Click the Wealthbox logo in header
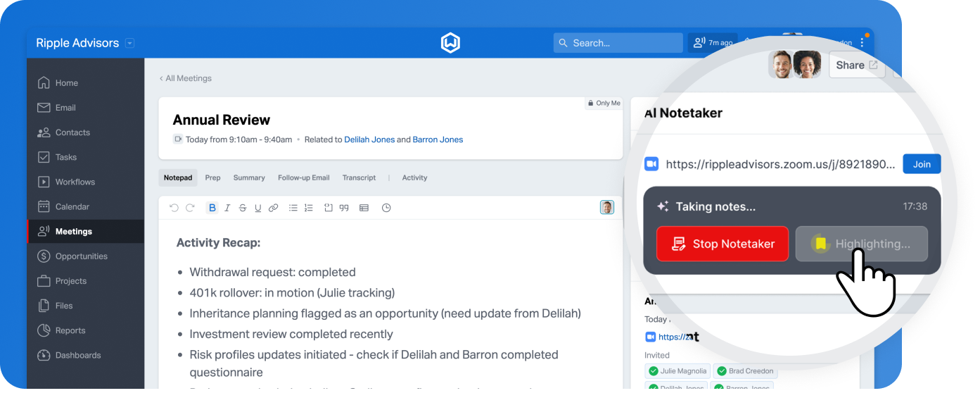 (450, 43)
